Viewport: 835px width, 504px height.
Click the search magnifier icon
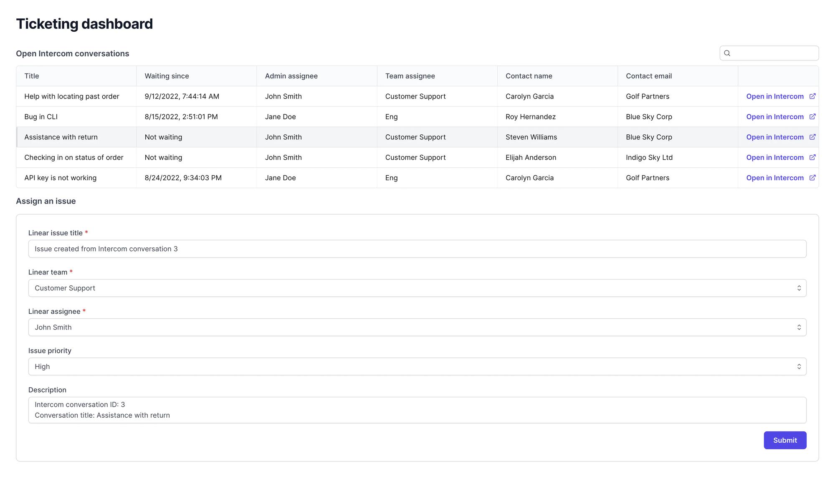coord(727,53)
